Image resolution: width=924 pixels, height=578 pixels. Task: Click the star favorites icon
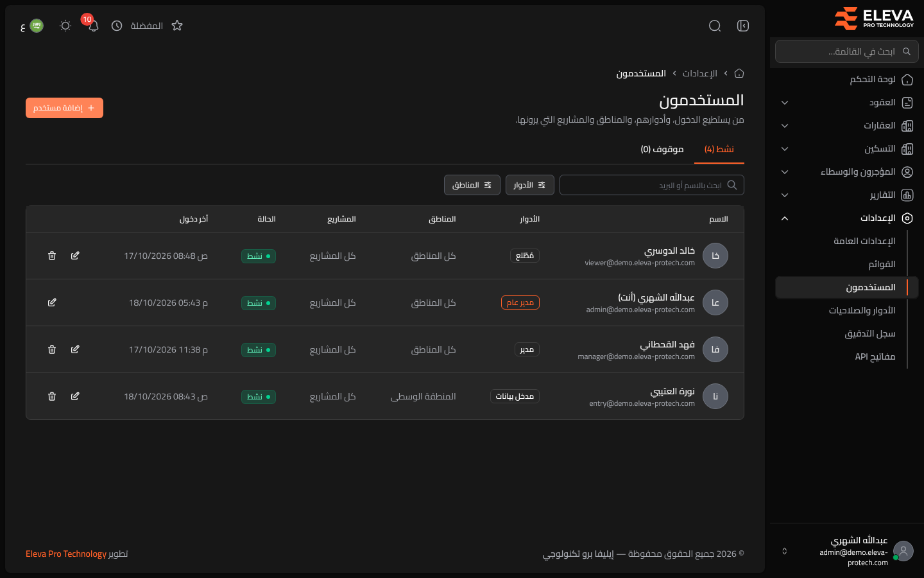click(177, 26)
